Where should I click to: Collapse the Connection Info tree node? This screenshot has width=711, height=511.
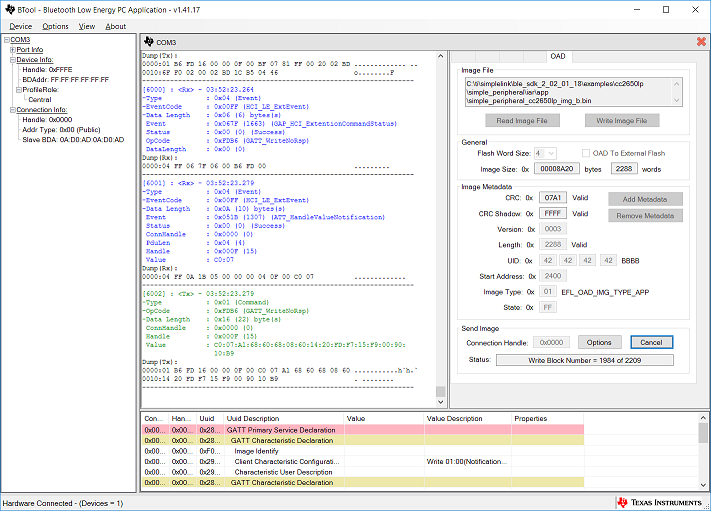click(x=12, y=109)
